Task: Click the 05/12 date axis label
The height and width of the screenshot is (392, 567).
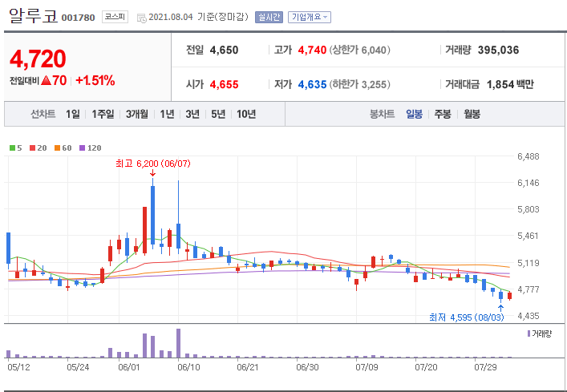Action: pos(18,367)
